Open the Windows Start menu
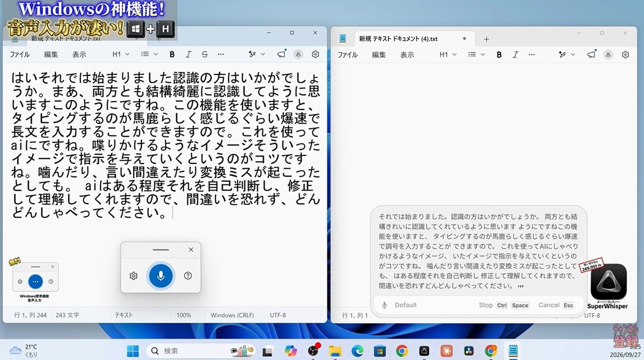This screenshot has height=360, width=644. pyautogui.click(x=133, y=351)
